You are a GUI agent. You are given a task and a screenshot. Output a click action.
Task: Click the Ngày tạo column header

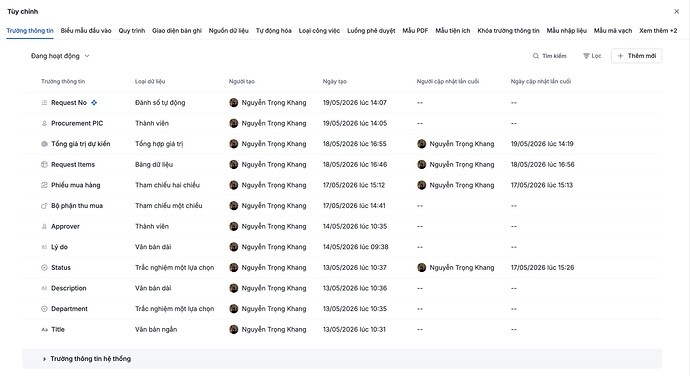click(x=334, y=81)
